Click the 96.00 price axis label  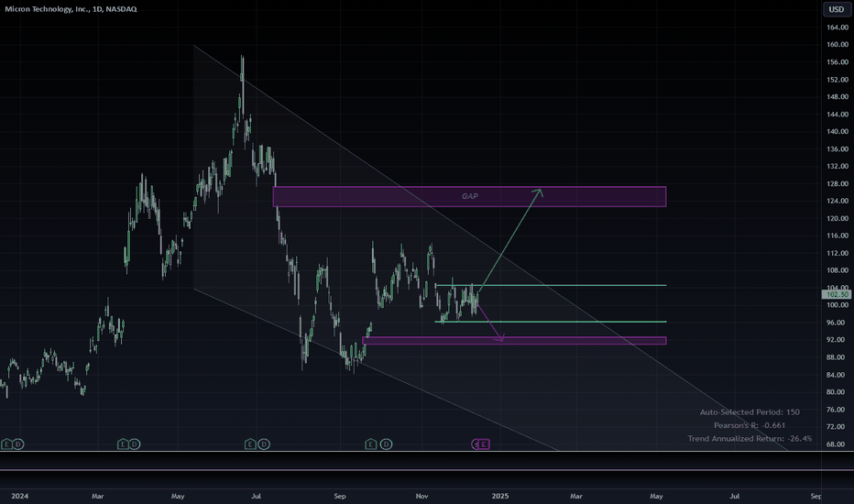pos(838,323)
